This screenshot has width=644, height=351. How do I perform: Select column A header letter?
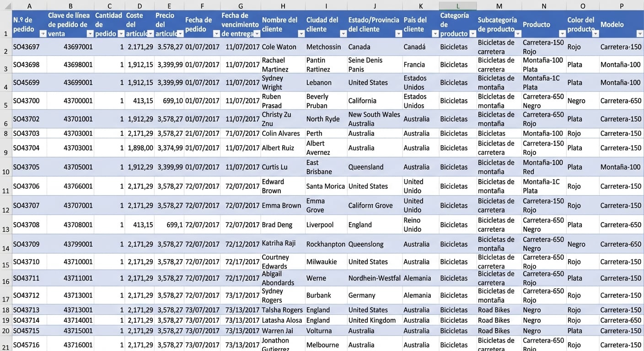pos(29,6)
